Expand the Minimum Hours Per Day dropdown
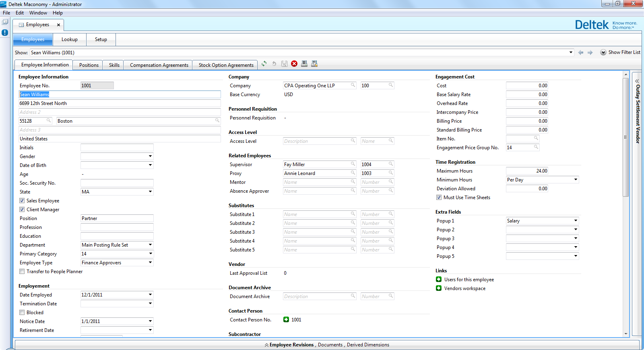 tap(576, 180)
